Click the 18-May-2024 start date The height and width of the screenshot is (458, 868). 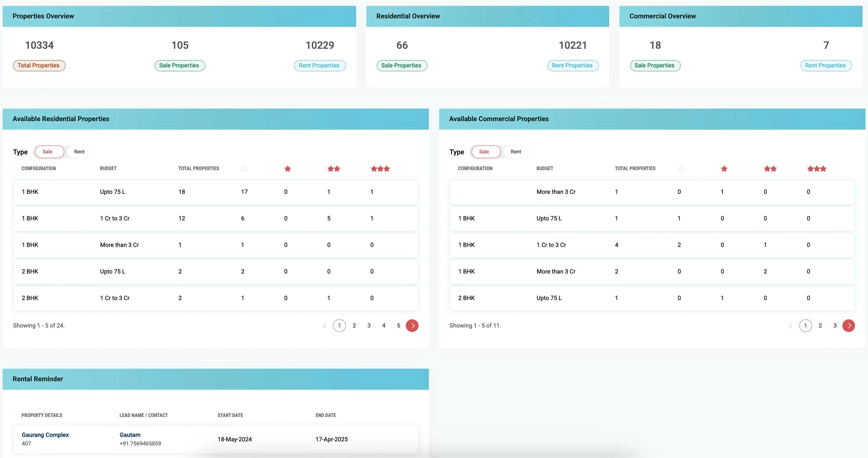click(x=234, y=439)
